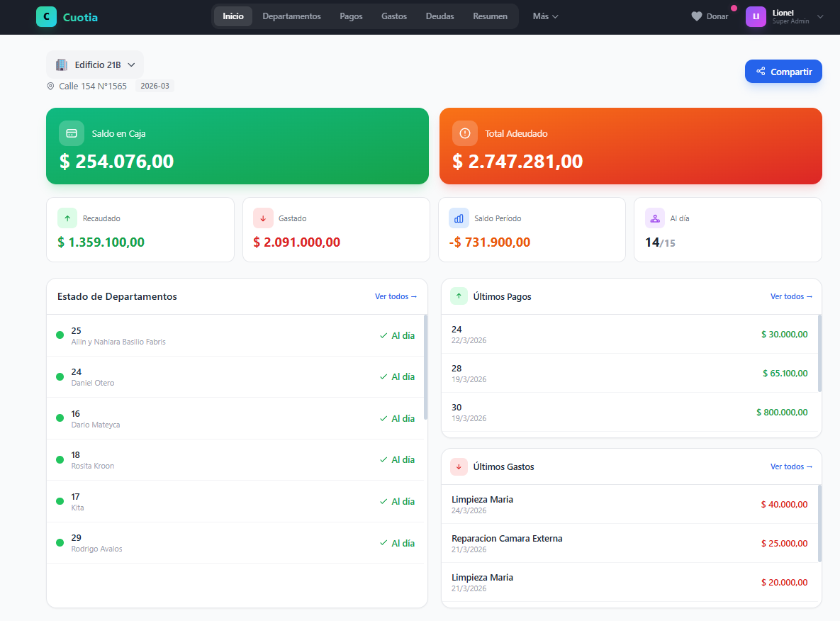The height and width of the screenshot is (621, 840).
Task: Click Ver todos in Últimos Gastos
Action: [791, 466]
